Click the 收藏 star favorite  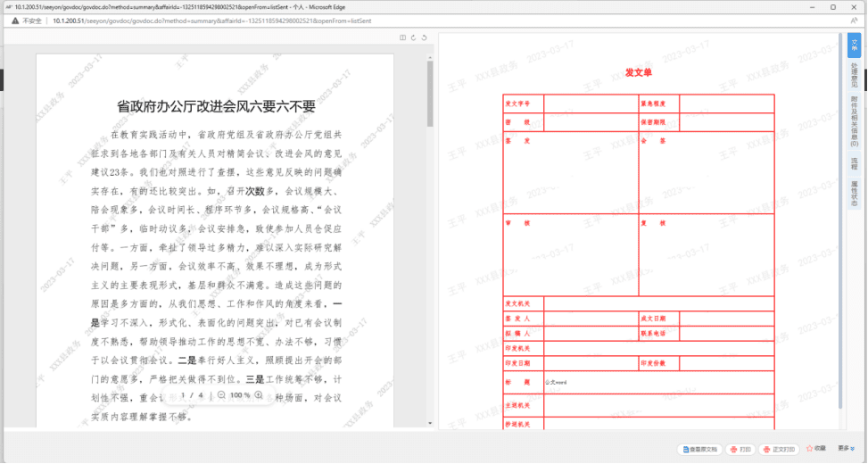[816, 449]
